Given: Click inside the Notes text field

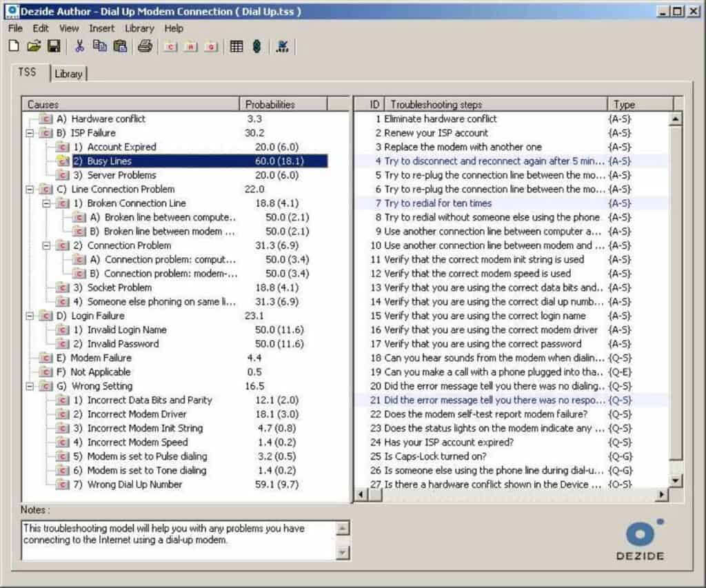Looking at the screenshot, I should pos(179,540).
